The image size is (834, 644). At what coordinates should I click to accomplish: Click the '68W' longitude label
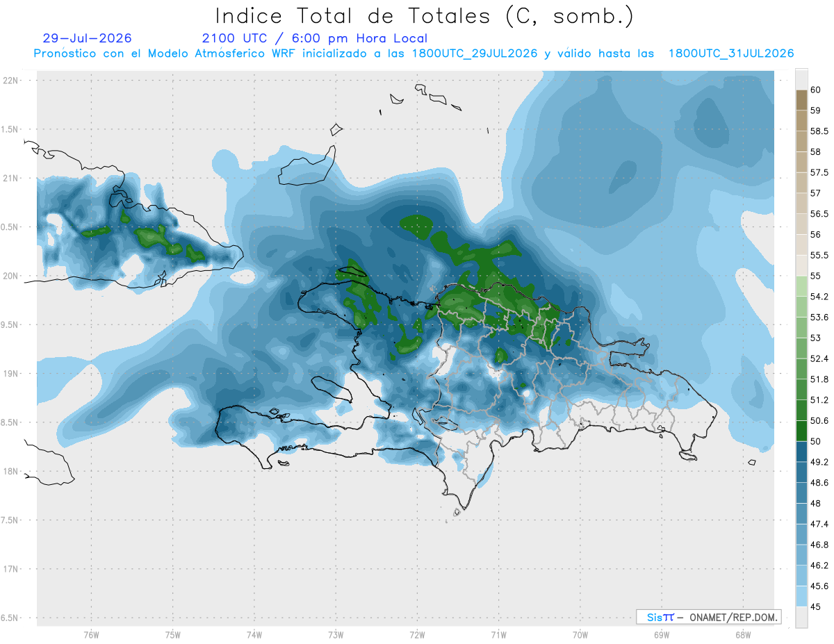[x=742, y=635]
